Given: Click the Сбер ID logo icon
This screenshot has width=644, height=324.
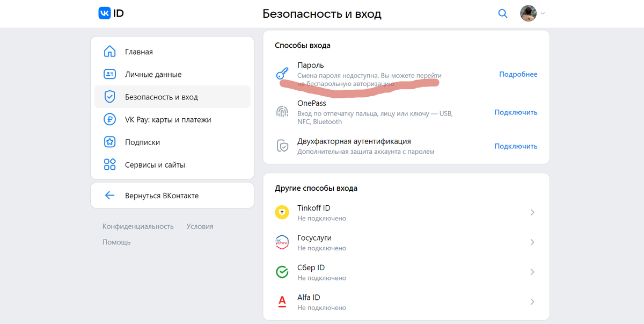Looking at the screenshot, I should tap(282, 272).
